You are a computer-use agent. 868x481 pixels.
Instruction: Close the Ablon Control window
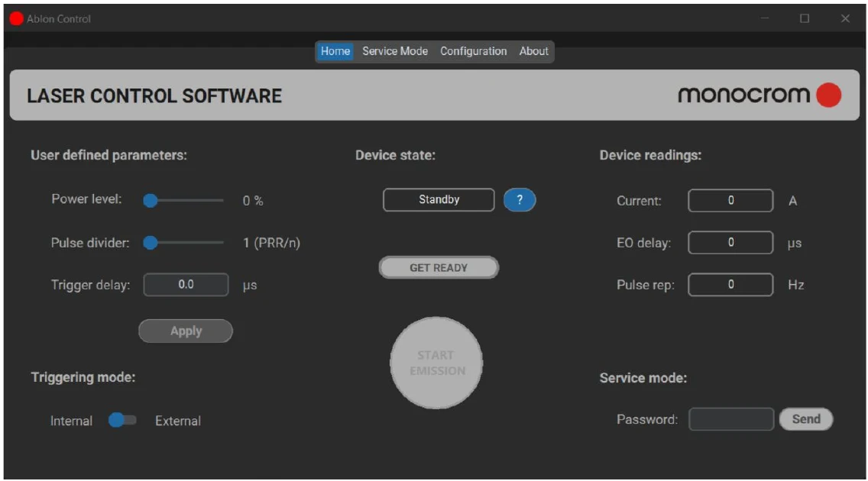click(x=845, y=18)
